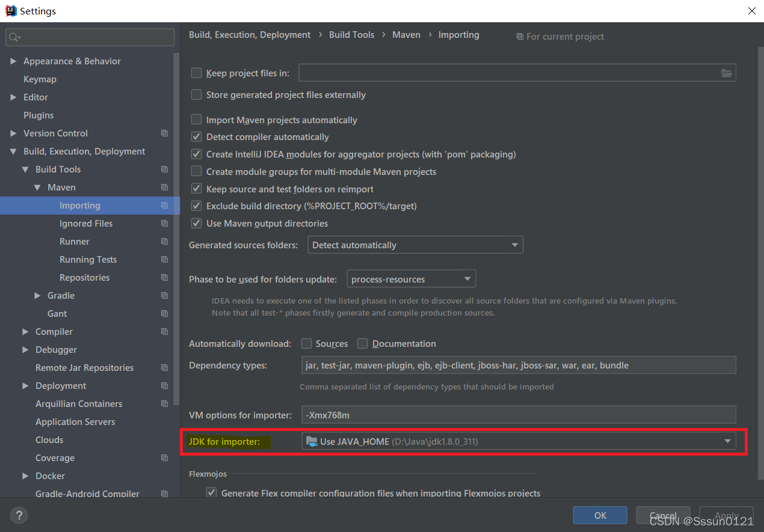
Task: Click the settings tree vertical scrollbar
Action: coord(176,228)
